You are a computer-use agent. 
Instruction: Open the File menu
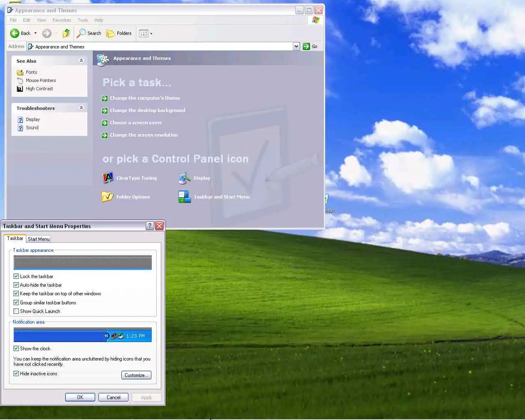pyautogui.click(x=13, y=20)
